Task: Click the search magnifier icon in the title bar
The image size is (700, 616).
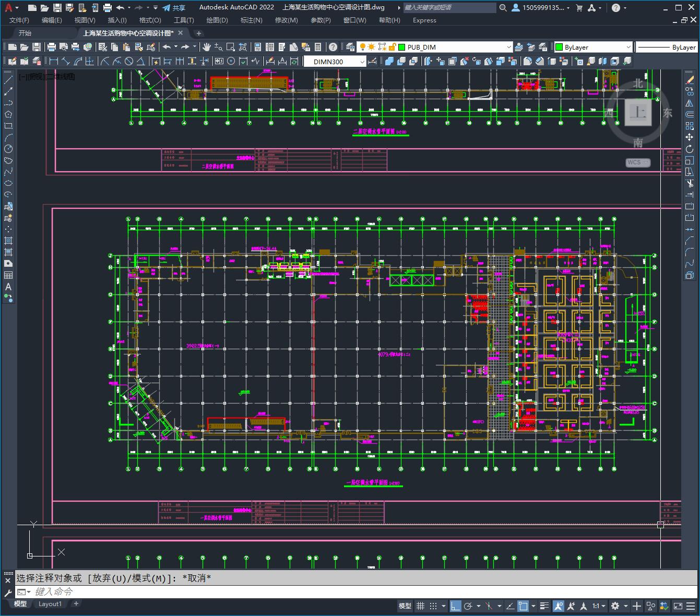Action: click(x=503, y=8)
